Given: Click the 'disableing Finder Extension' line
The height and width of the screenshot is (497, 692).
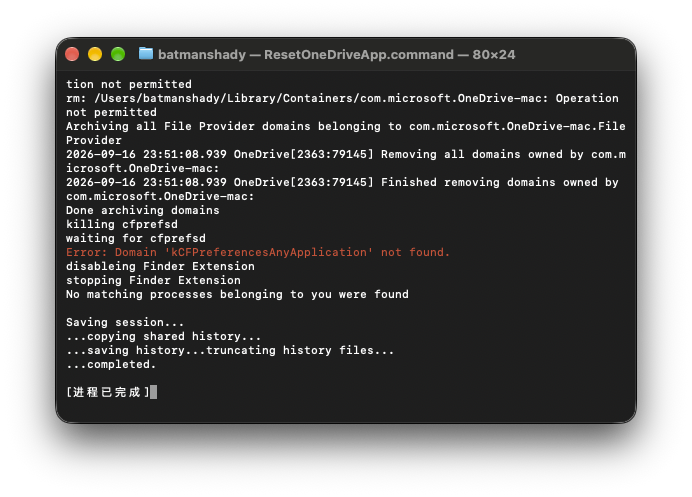Looking at the screenshot, I should (x=160, y=266).
